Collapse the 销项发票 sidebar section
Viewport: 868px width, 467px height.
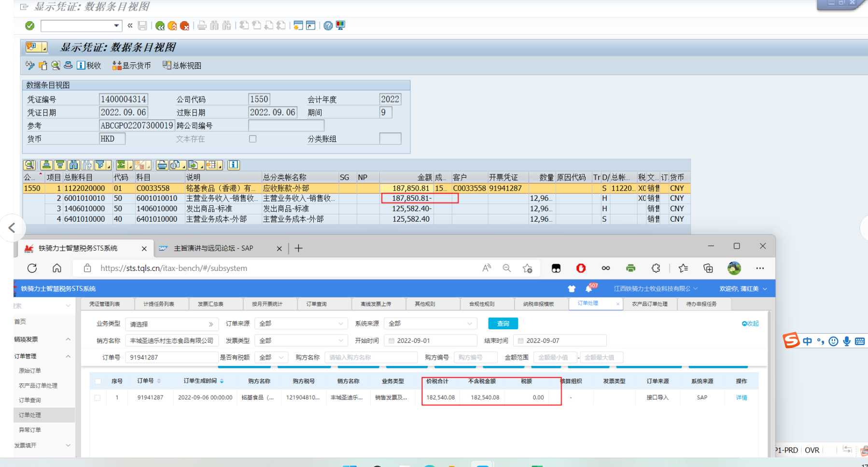(68, 340)
